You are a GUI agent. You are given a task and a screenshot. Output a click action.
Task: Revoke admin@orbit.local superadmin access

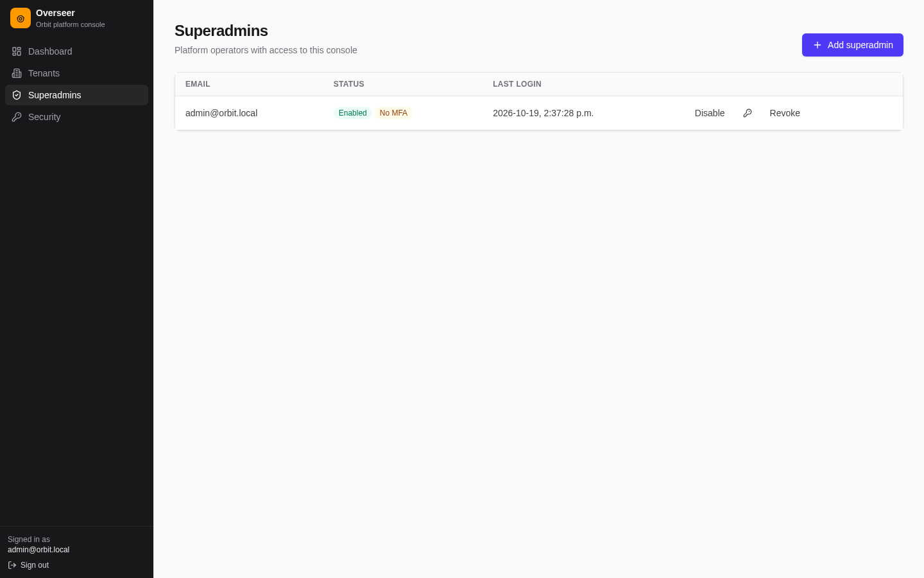tap(785, 113)
